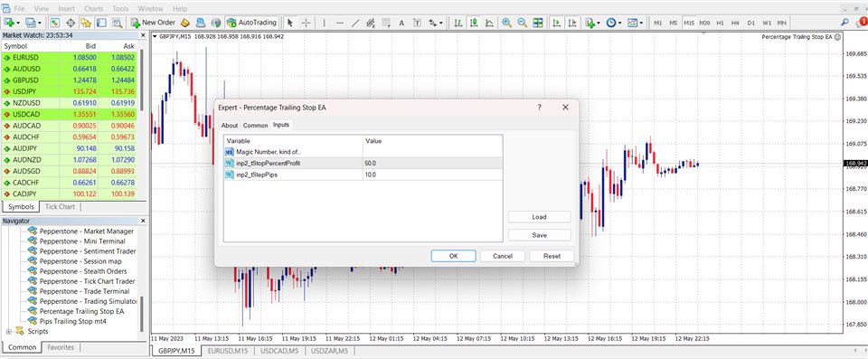Toggle the AutoTrading button

pos(252,23)
